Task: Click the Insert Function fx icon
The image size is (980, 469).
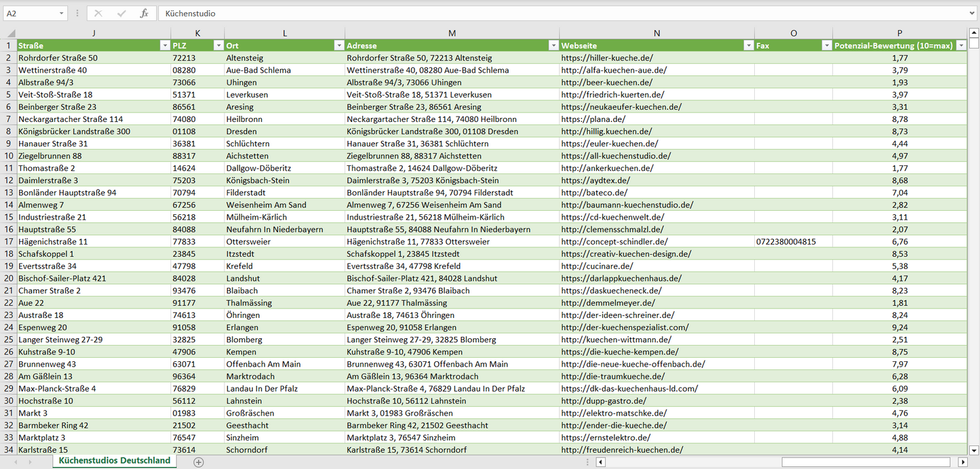Action: coord(144,14)
